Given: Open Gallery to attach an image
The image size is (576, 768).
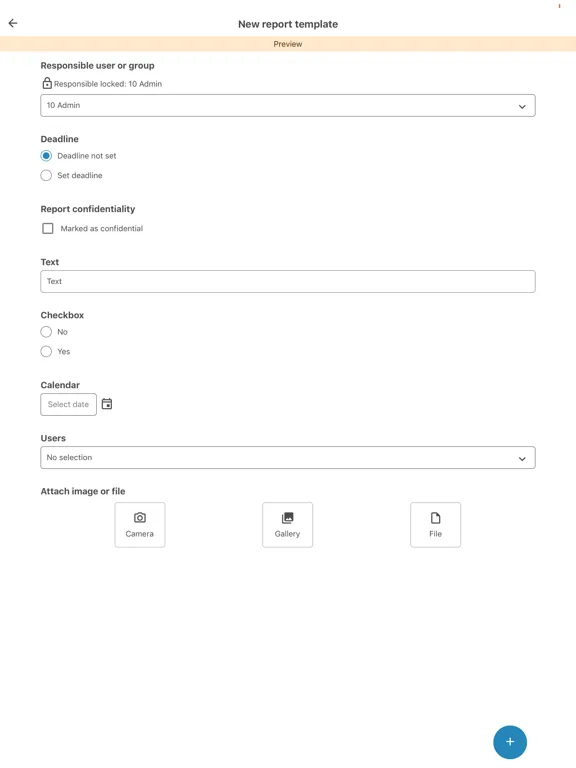Looking at the screenshot, I should 288,525.
